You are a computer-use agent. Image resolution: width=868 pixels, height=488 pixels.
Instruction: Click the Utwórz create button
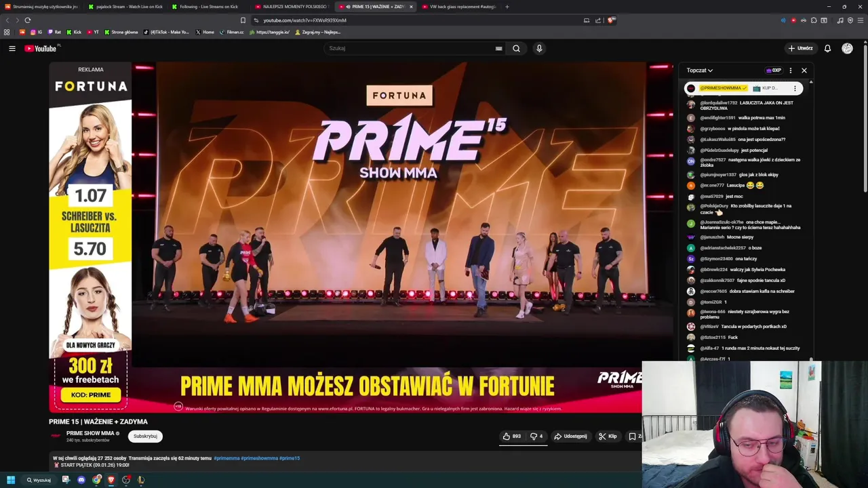click(800, 48)
